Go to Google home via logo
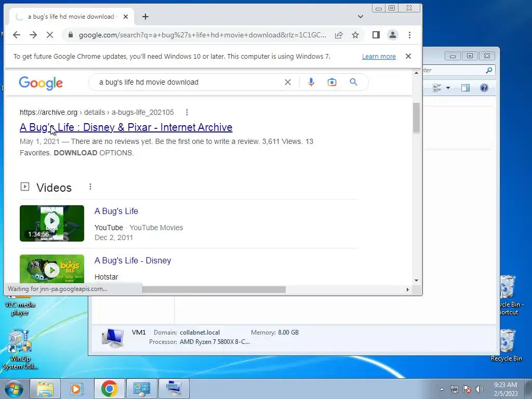Viewport: 532px width, 399px height. 41,83
